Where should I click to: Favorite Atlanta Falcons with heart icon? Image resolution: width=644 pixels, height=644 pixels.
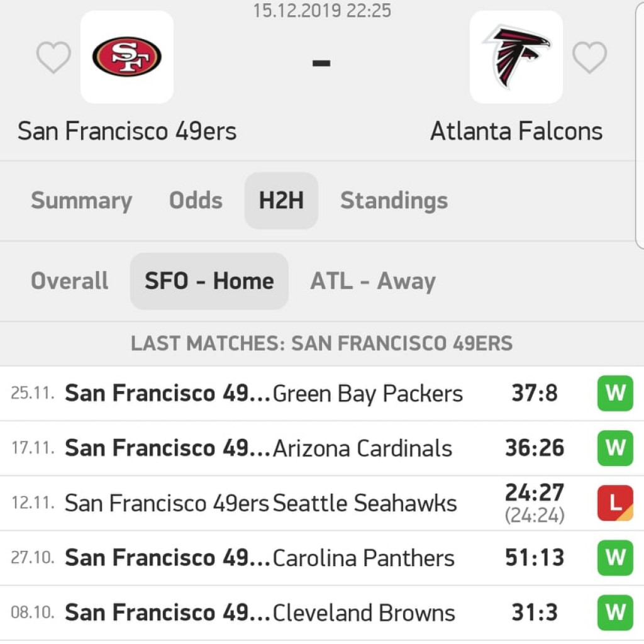click(589, 57)
